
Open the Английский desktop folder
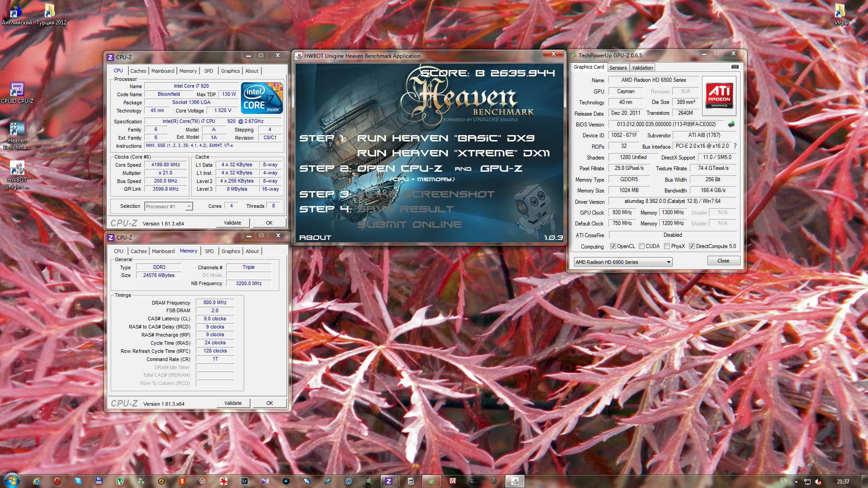pos(17,14)
